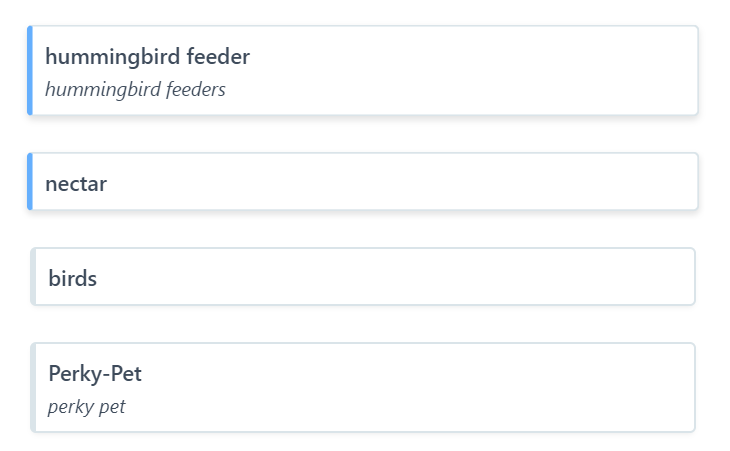730x451 pixels.
Task: Select the hummingbird feeder card
Action: [362, 70]
